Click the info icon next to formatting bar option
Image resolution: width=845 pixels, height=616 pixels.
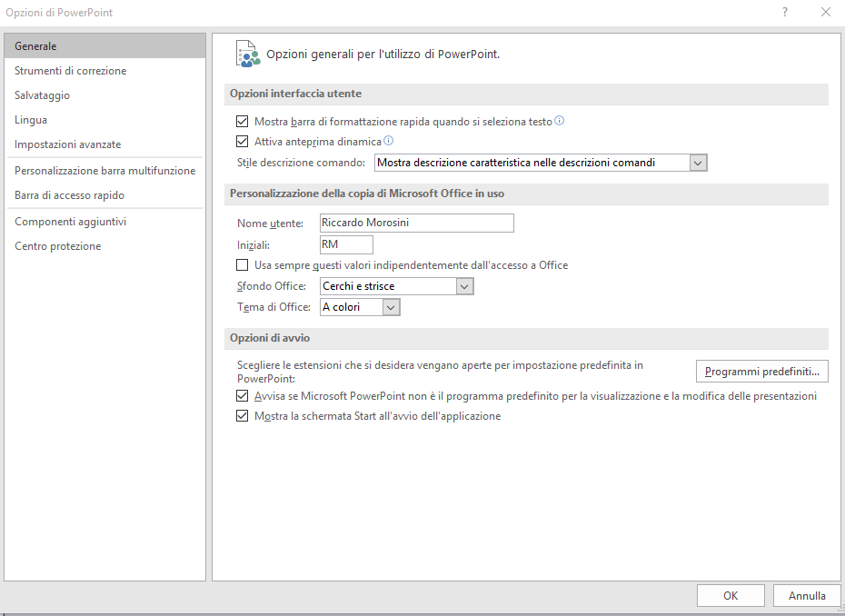point(560,121)
